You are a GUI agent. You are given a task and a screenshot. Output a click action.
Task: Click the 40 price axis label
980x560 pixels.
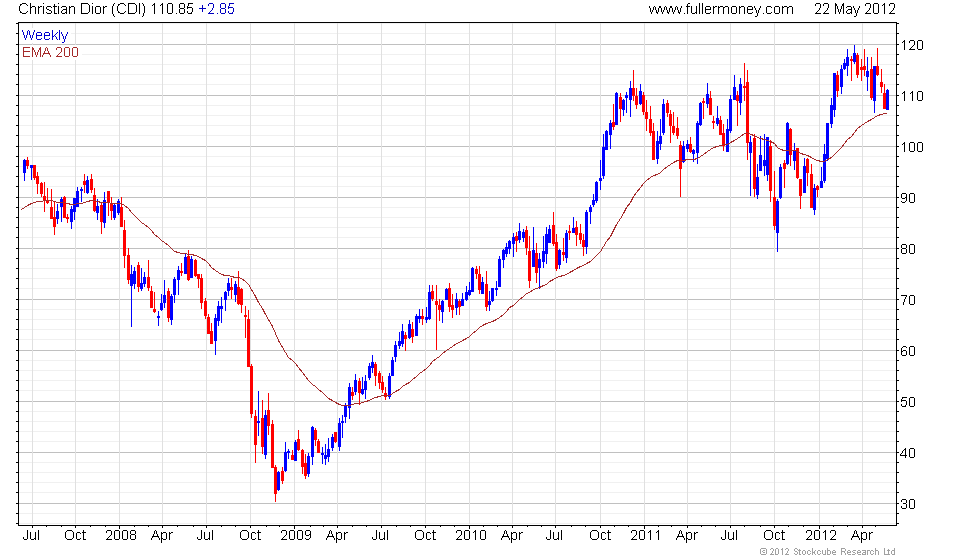908,453
